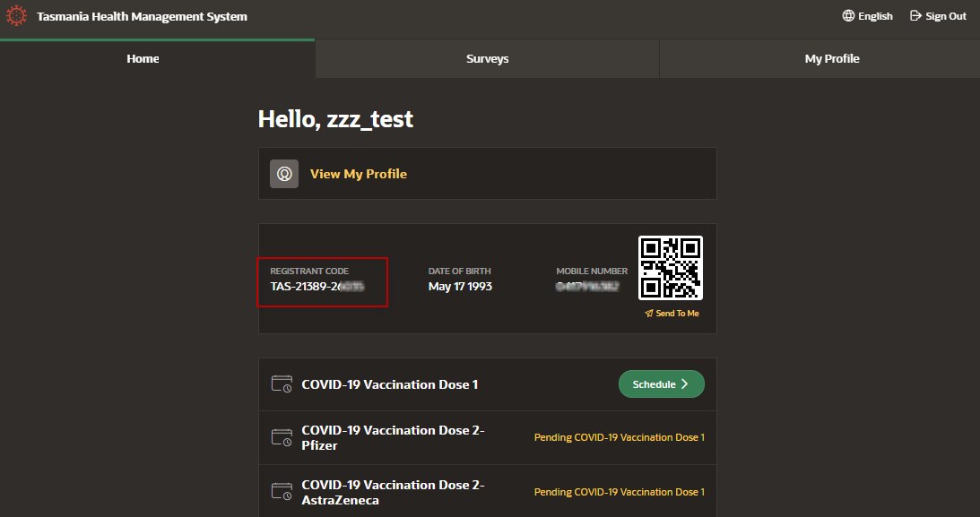Image resolution: width=980 pixels, height=517 pixels.
Task: Open the Surveys tab
Action: [487, 59]
